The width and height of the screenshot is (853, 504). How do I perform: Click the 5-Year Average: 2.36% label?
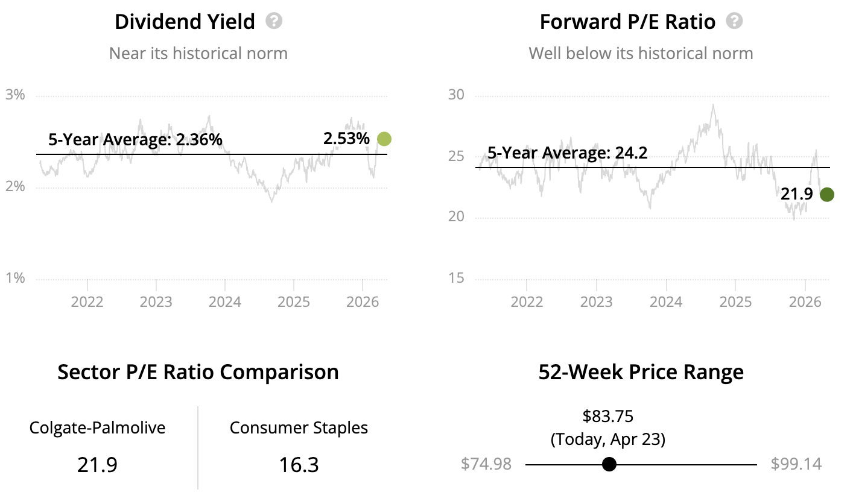135,140
